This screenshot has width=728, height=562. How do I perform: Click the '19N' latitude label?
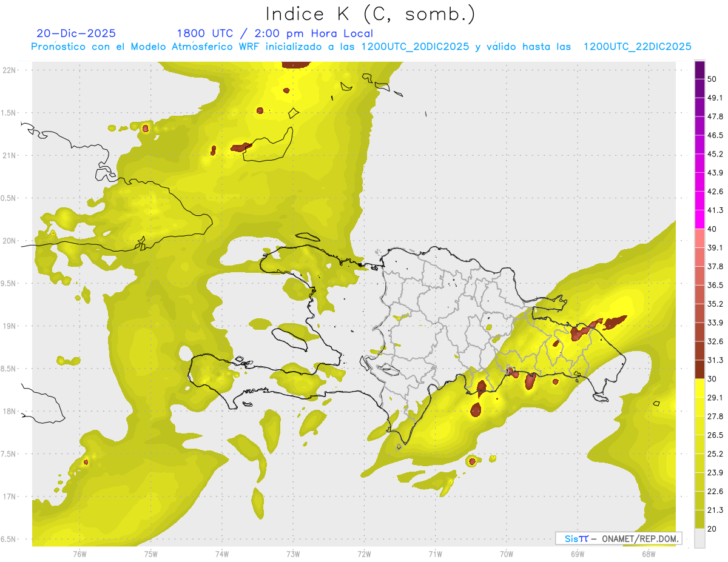9,326
